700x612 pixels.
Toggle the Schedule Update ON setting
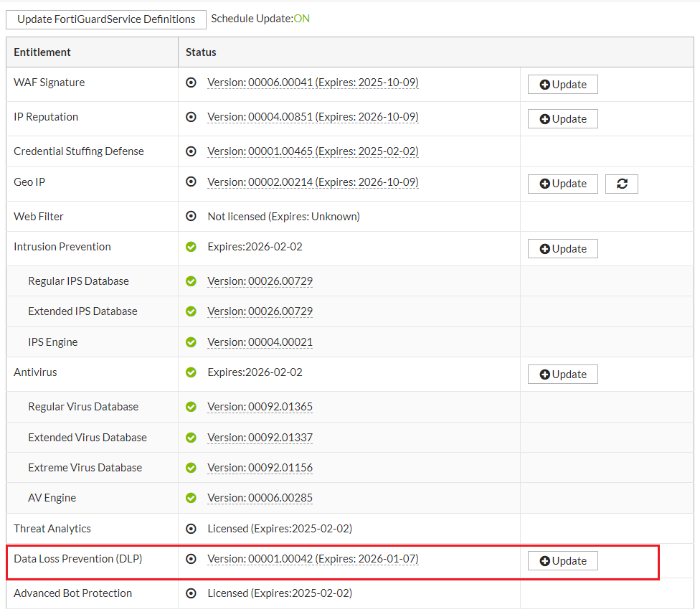[301, 18]
